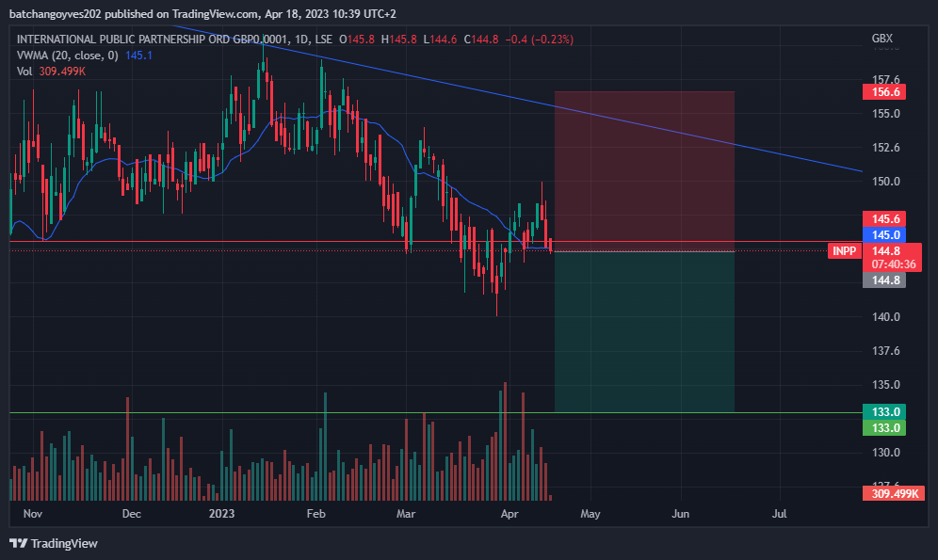This screenshot has width=938, height=560.
Task: Click the VWMA value 145.1 in legend
Action: click(138, 56)
